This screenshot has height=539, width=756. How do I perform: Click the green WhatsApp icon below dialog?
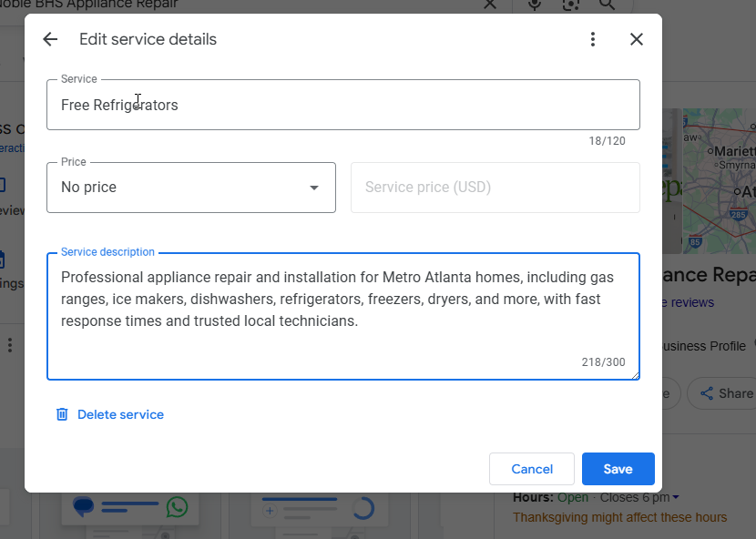[x=177, y=507]
